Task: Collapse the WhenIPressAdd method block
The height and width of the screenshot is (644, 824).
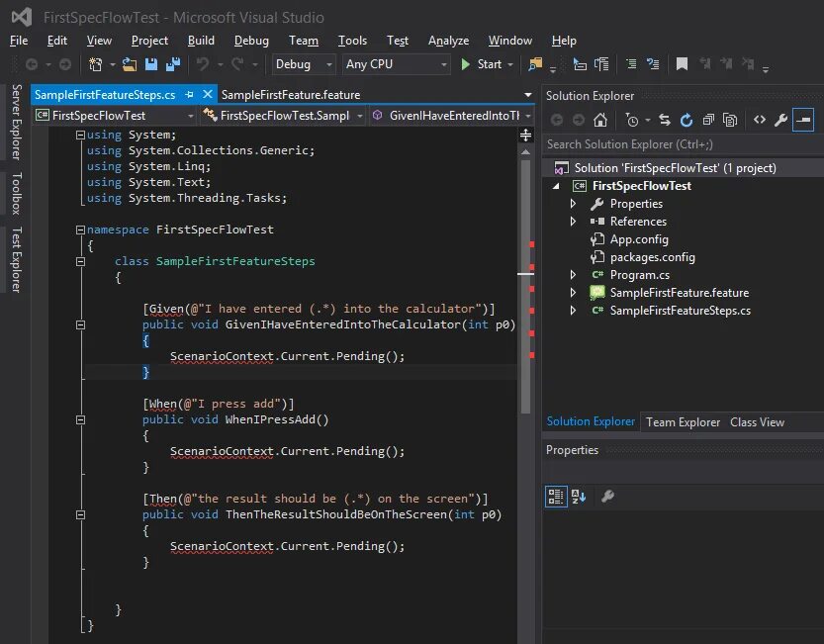Action: (80, 419)
